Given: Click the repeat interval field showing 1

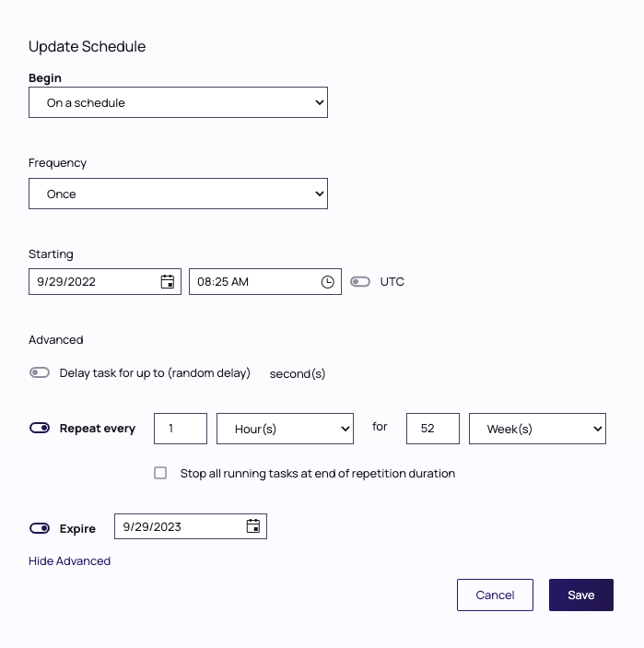Looking at the screenshot, I should [x=180, y=429].
